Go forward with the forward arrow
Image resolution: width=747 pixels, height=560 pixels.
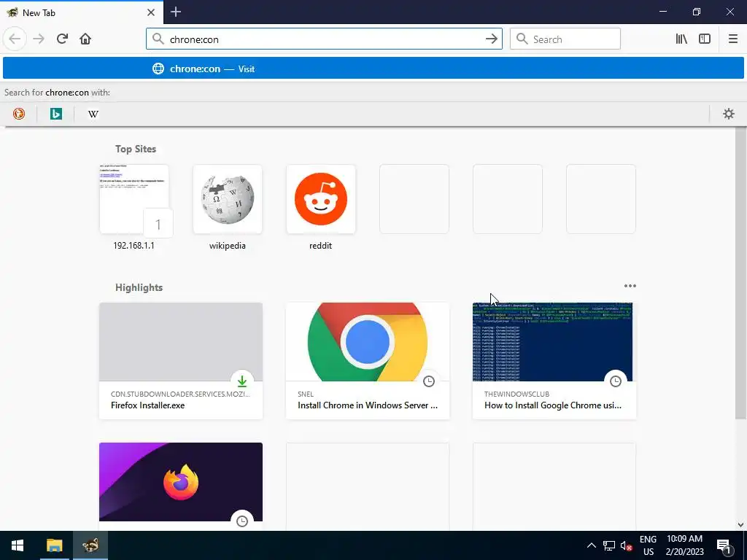[x=39, y=39]
